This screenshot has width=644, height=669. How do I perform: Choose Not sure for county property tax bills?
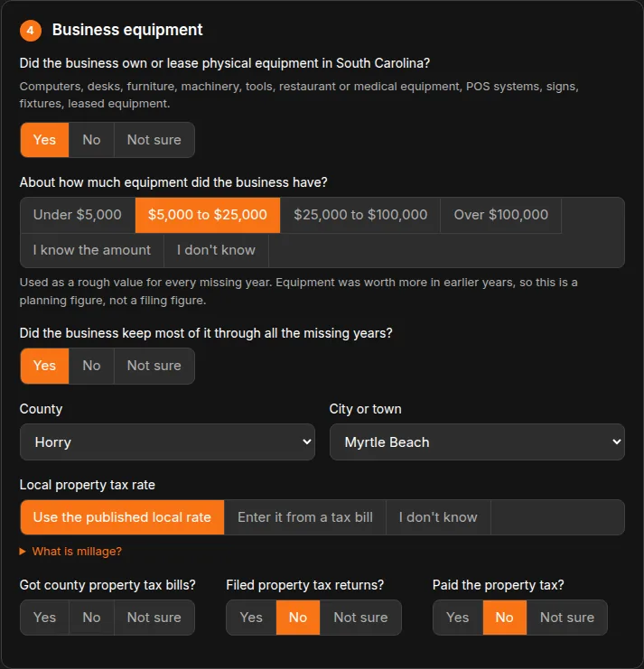[154, 618]
